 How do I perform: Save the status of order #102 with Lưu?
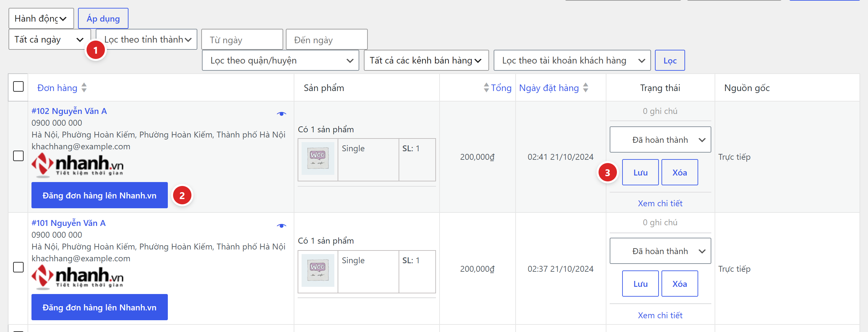click(640, 173)
